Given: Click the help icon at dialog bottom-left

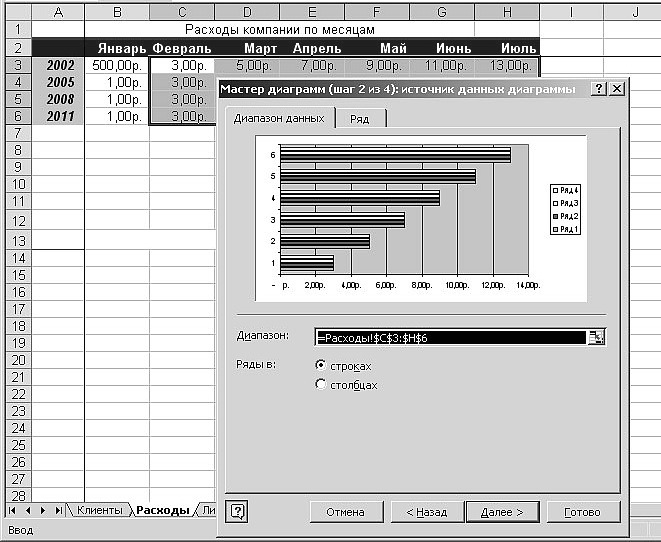Looking at the screenshot, I should coord(238,511).
